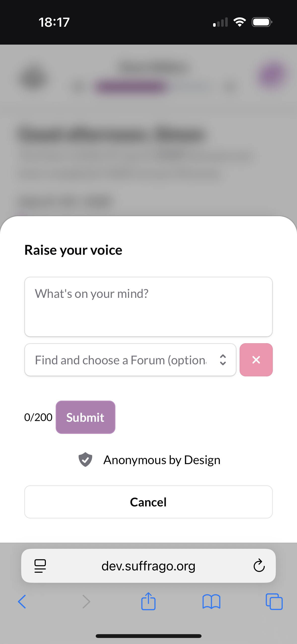
Task: Tap the Safari forward arrow
Action: point(86,602)
